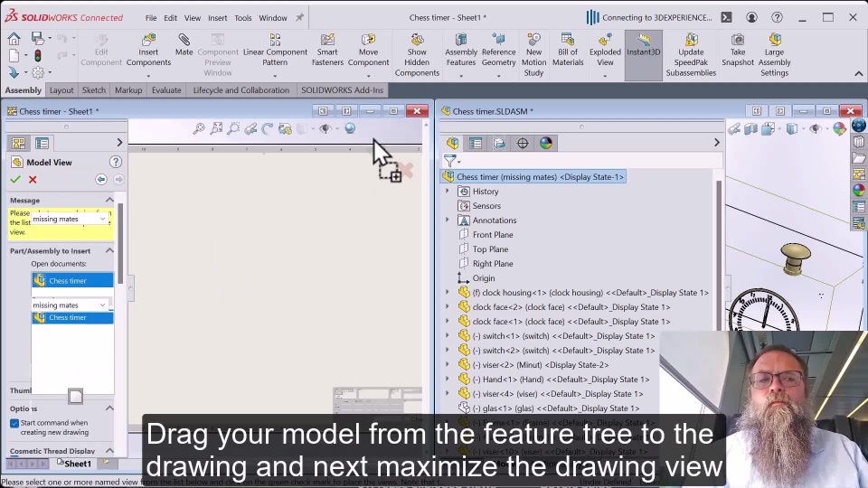The height and width of the screenshot is (488, 868).
Task: Open the FeatureManager design tree tab
Action: click(x=452, y=144)
